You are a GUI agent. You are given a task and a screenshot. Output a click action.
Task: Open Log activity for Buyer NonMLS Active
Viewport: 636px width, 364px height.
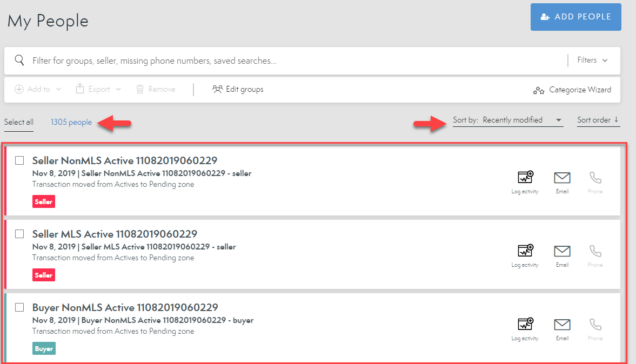(x=525, y=325)
